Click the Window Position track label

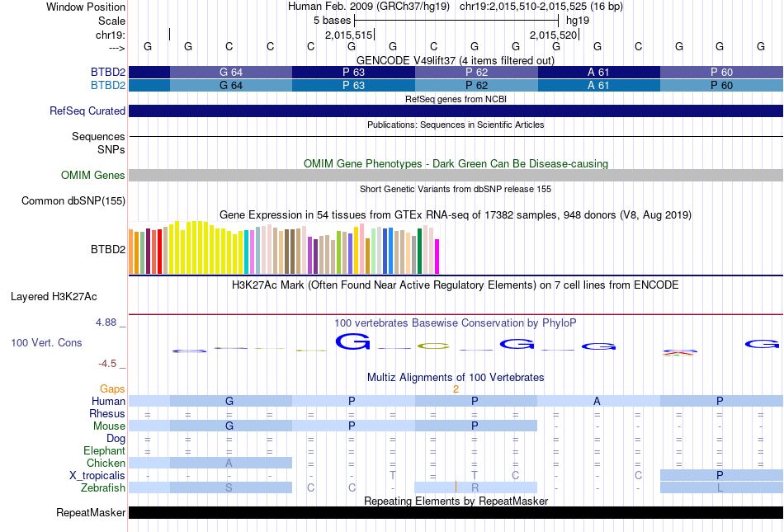coord(86,7)
